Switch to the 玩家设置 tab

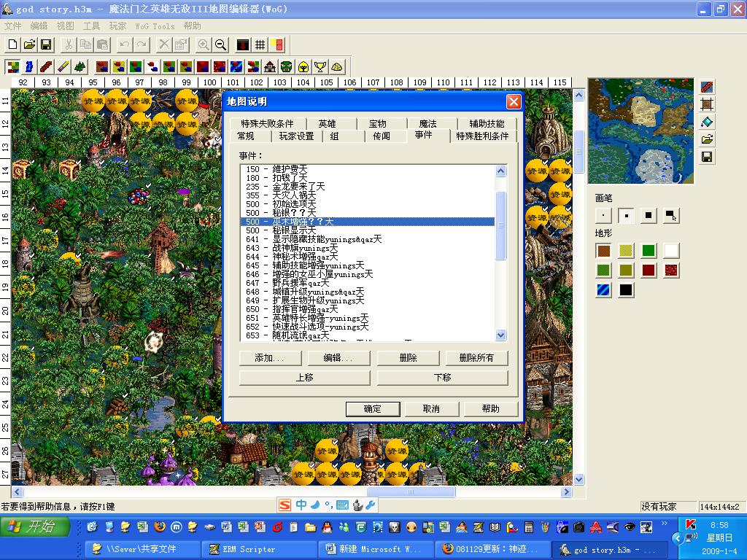(x=296, y=136)
